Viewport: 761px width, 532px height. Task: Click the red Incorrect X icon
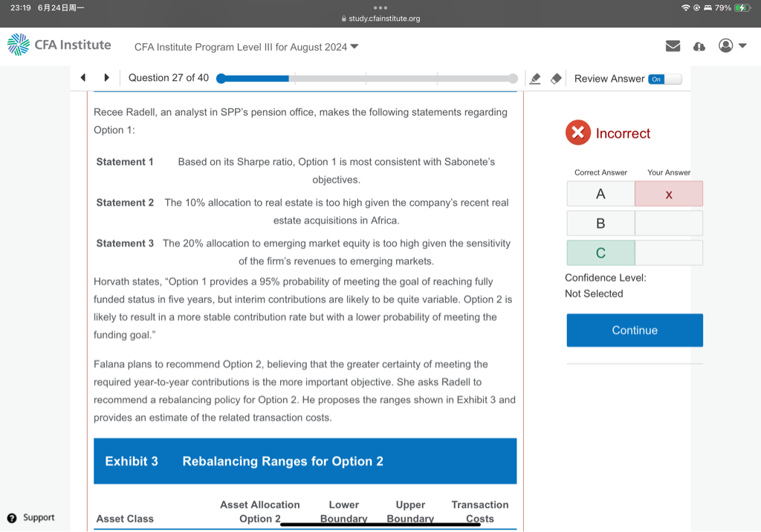click(x=577, y=133)
